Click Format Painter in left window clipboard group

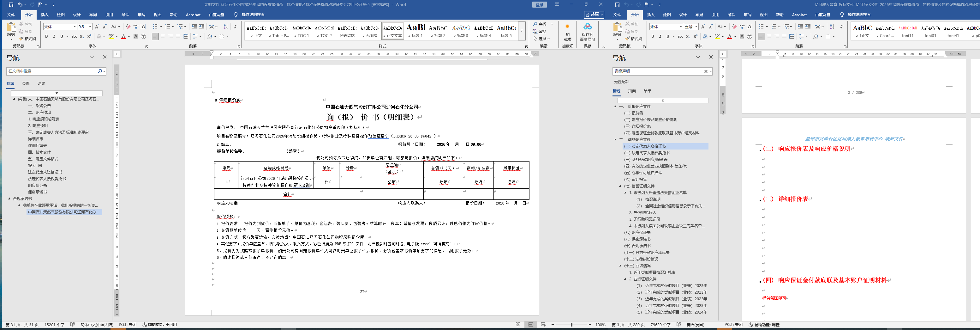(x=27, y=39)
